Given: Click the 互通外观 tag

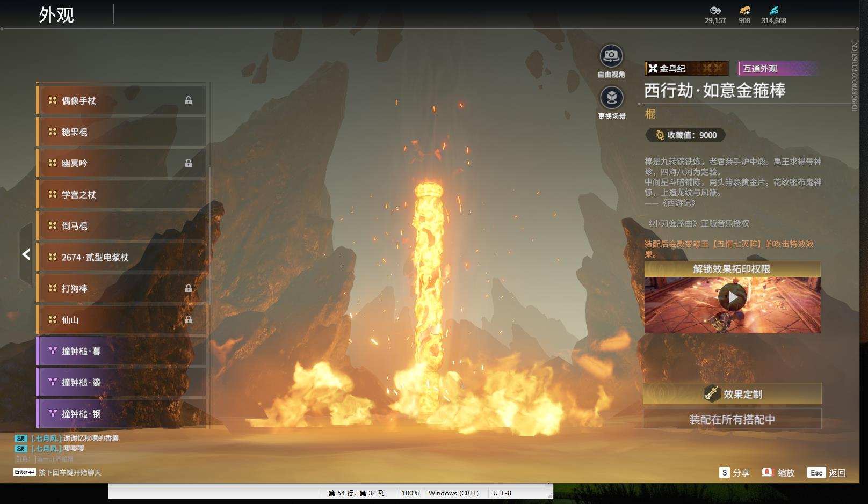Looking at the screenshot, I should [x=778, y=68].
